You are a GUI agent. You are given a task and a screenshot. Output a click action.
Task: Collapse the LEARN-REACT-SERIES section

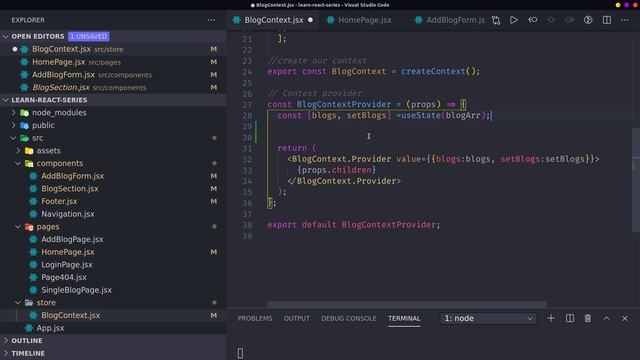point(6,100)
